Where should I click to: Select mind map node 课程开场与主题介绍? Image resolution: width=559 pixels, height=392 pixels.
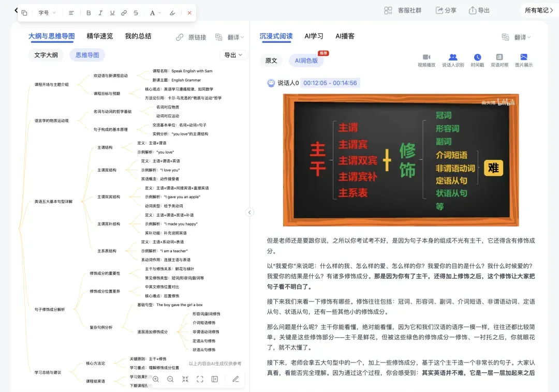pos(51,85)
